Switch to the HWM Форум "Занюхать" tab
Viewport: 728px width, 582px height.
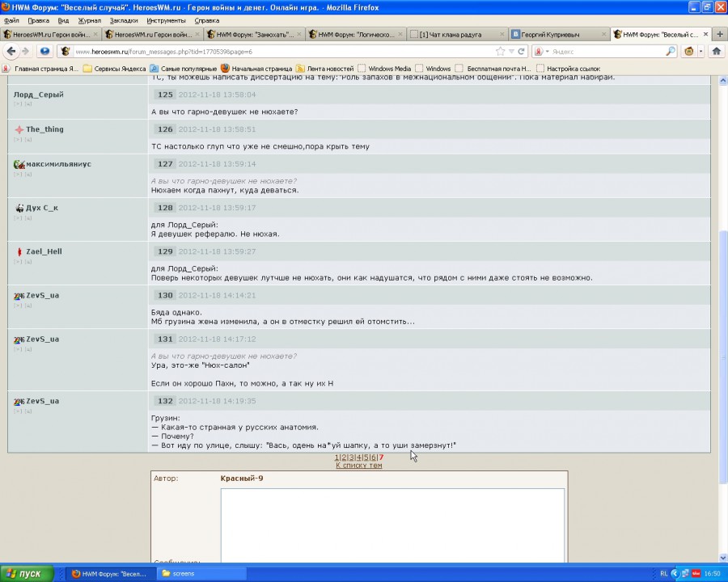[x=254, y=34]
